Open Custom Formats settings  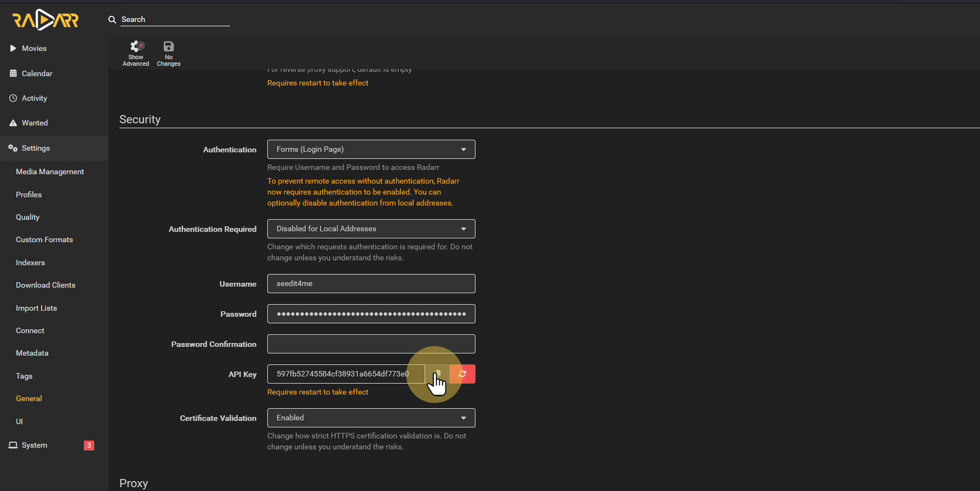tap(44, 239)
